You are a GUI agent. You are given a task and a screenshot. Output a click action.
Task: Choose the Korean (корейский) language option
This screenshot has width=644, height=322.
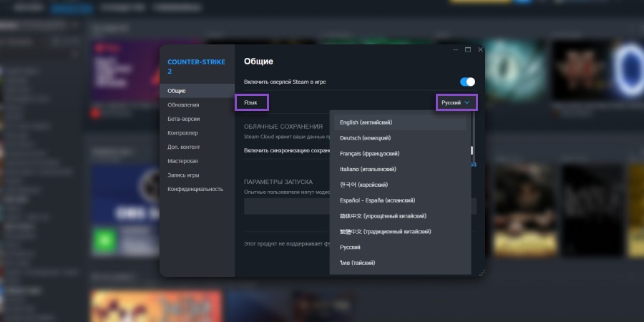[400, 185]
